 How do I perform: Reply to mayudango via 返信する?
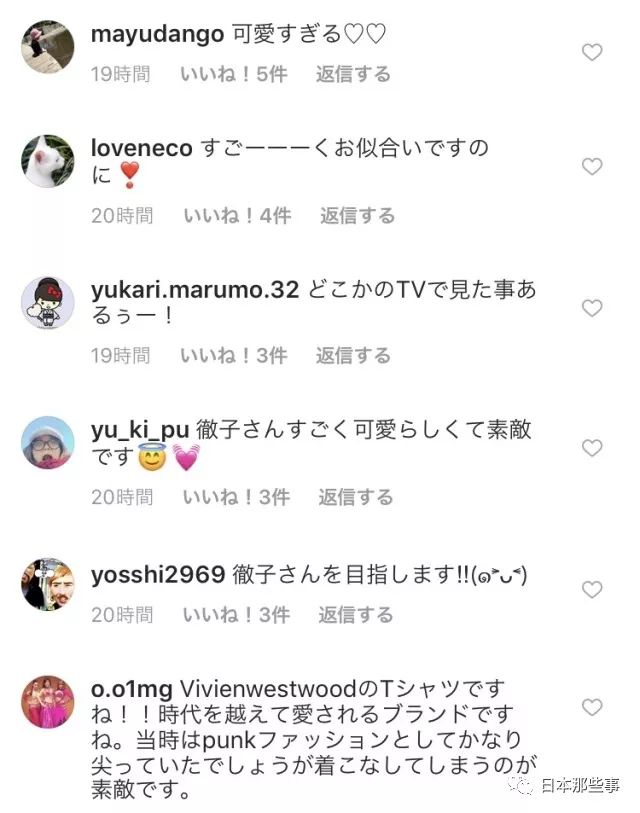tap(353, 74)
